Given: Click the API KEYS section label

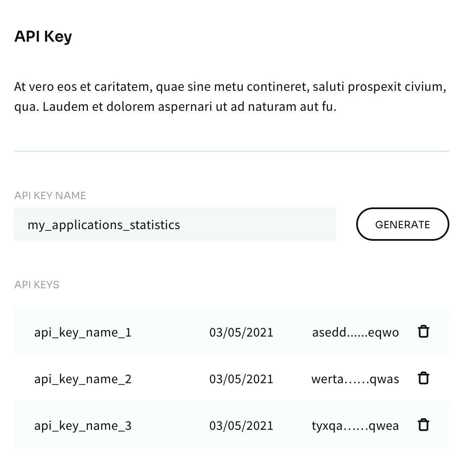Looking at the screenshot, I should coord(37,284).
